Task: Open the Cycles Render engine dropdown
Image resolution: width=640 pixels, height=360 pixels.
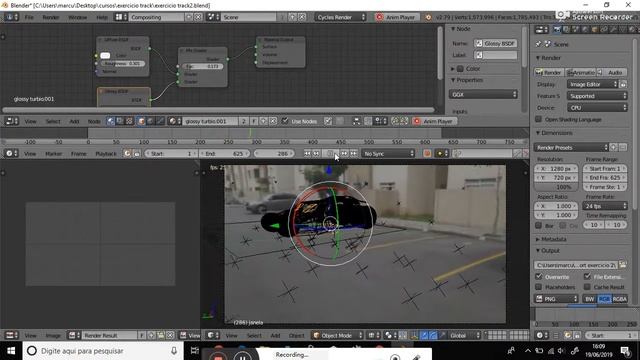Action: tap(341, 17)
